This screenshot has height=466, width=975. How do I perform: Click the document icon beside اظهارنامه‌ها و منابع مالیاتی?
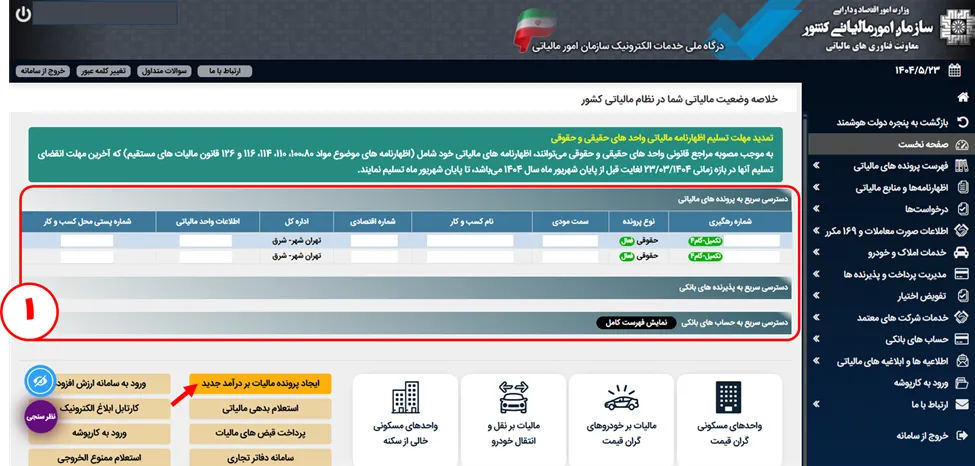962,187
